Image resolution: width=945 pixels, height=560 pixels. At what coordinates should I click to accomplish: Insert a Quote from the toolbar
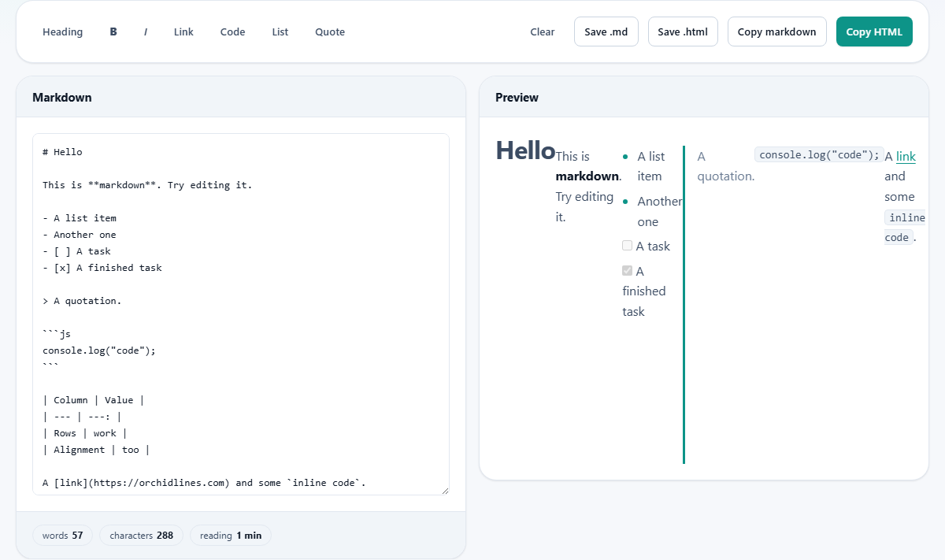click(x=330, y=32)
